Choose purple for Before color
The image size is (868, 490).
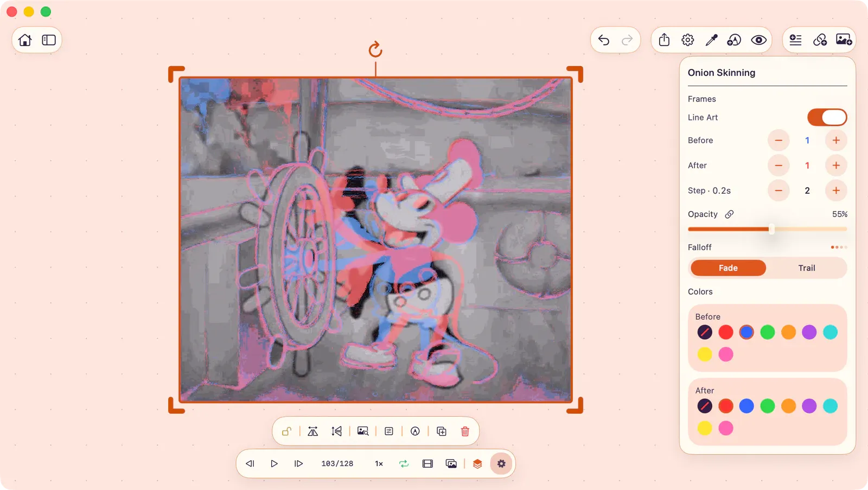pos(809,332)
